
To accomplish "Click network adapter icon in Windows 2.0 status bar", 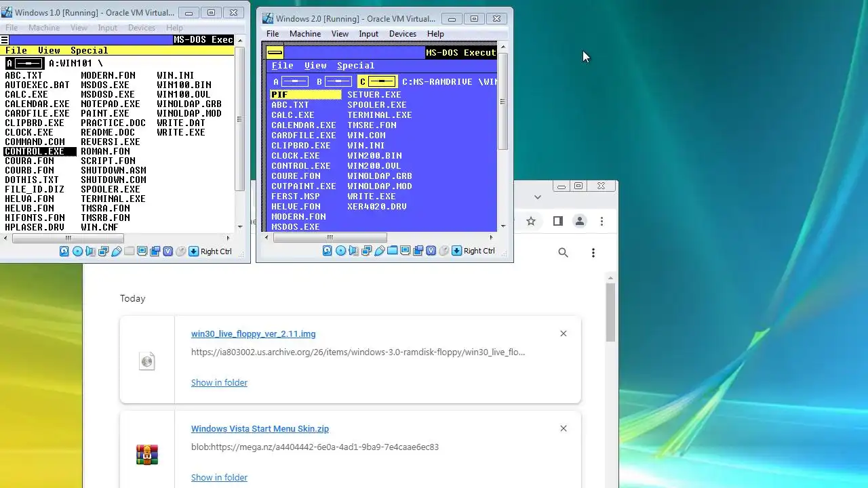I will pos(366,250).
